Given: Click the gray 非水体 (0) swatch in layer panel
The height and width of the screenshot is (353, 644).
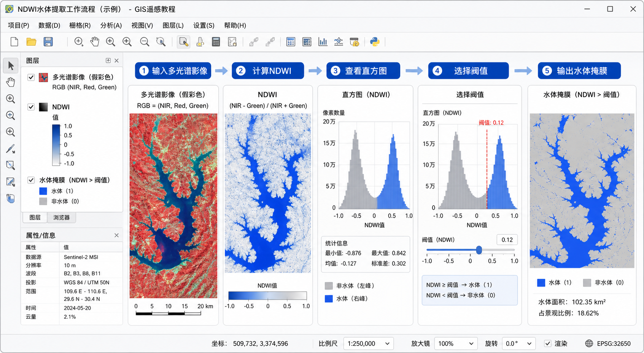Looking at the screenshot, I should pyautogui.click(x=43, y=201).
